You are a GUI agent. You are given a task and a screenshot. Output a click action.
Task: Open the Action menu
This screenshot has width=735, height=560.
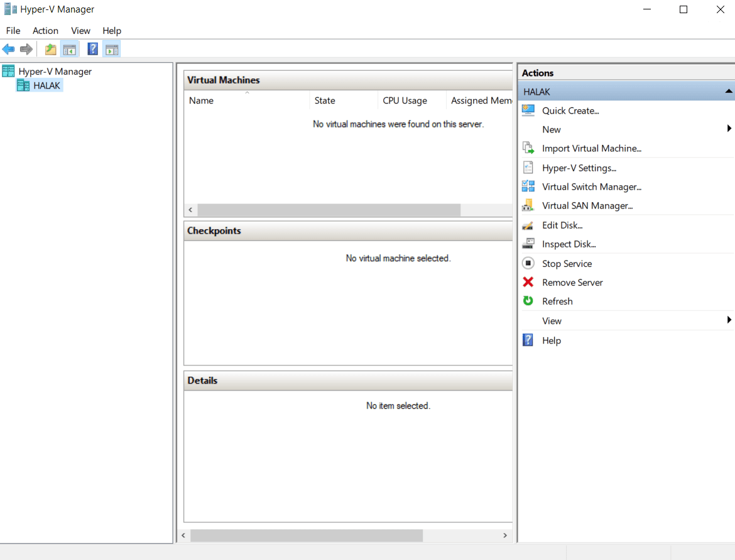(x=45, y=30)
